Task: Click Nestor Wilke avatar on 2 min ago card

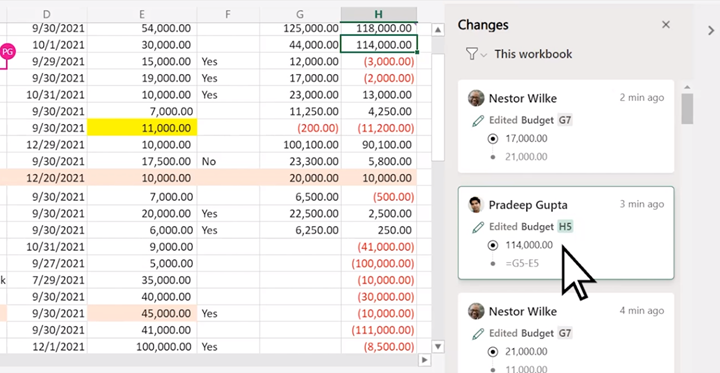Action: click(x=476, y=98)
